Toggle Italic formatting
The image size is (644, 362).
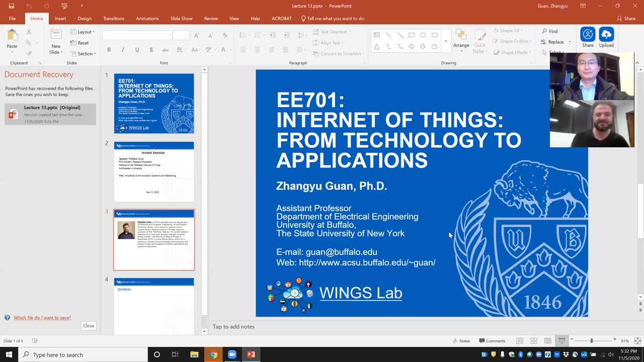pyautogui.click(x=123, y=50)
